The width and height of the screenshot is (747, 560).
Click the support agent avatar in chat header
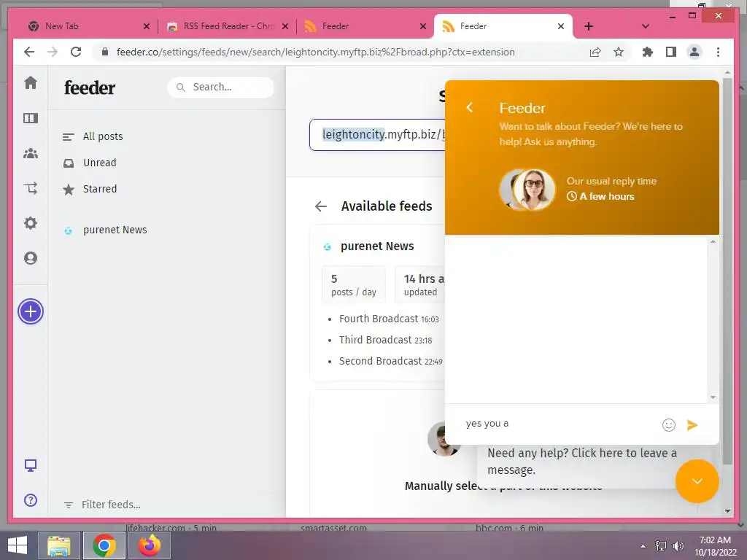pyautogui.click(x=533, y=190)
